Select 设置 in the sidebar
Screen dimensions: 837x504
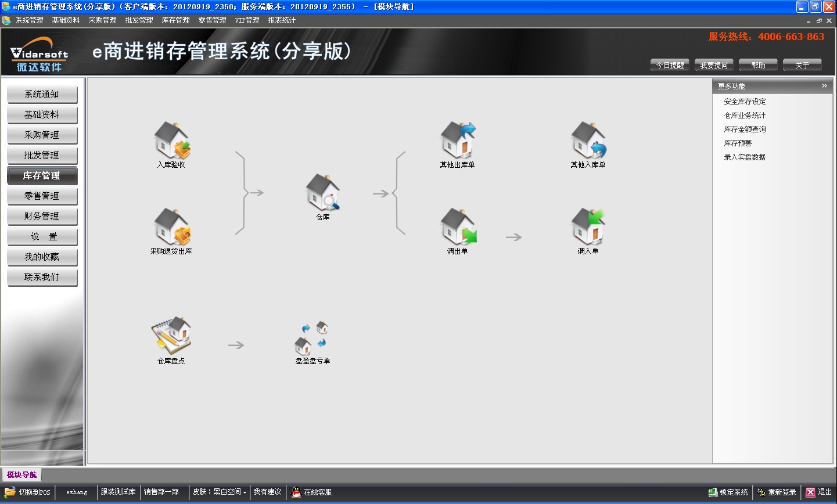pos(42,237)
